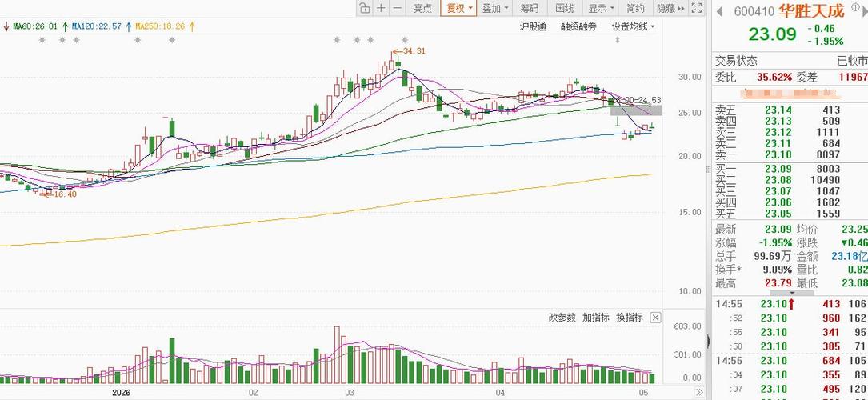Toggle the 筹码 chip distribution view
The image size is (868, 400).
pos(529,8)
